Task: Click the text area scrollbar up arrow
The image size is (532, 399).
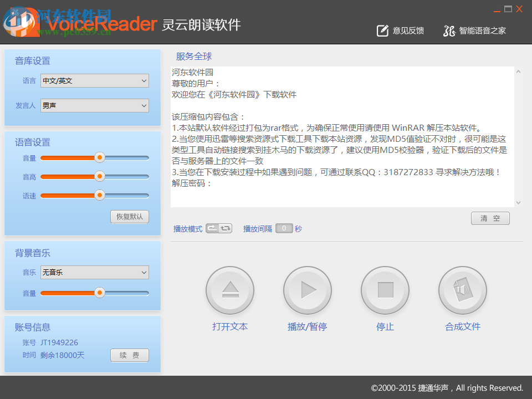Action: point(519,71)
